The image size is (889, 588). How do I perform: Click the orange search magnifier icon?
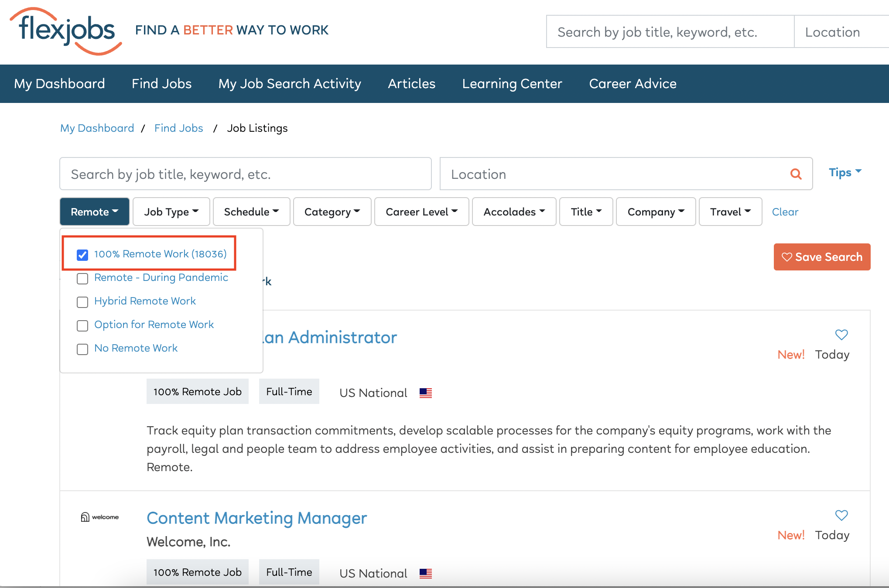coord(796,174)
